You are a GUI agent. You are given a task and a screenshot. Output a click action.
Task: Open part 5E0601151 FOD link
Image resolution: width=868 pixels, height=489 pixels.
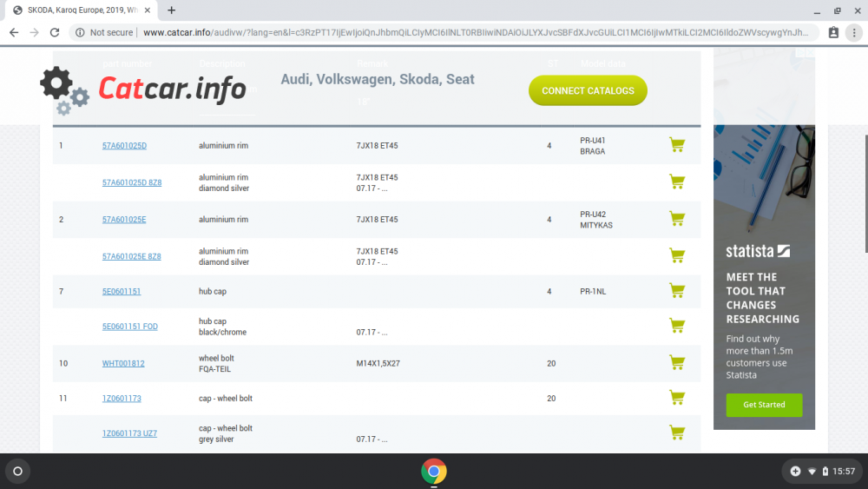130,327
